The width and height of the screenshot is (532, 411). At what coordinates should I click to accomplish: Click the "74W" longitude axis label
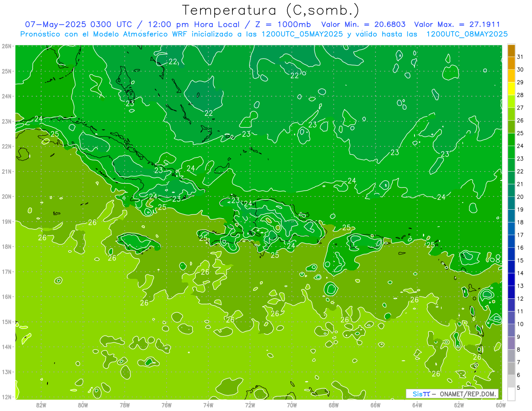pyautogui.click(x=208, y=405)
